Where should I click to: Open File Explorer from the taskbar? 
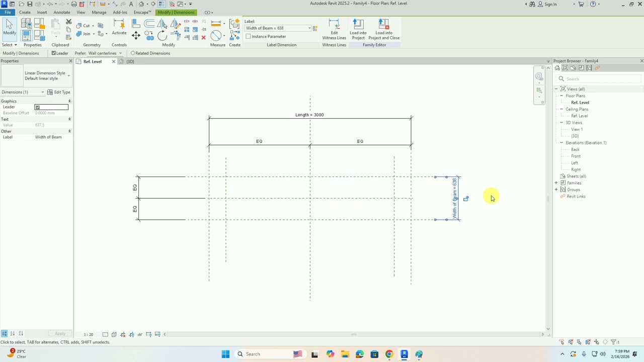click(x=345, y=354)
